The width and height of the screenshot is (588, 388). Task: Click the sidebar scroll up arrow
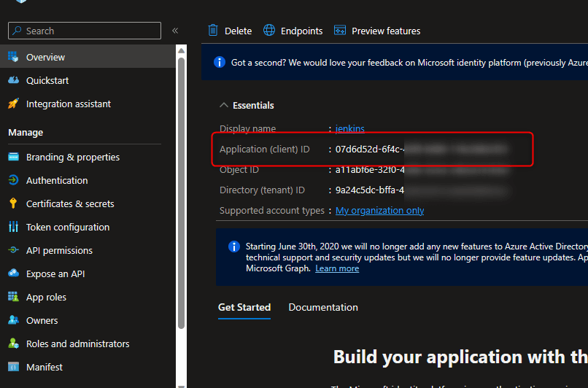[x=181, y=50]
